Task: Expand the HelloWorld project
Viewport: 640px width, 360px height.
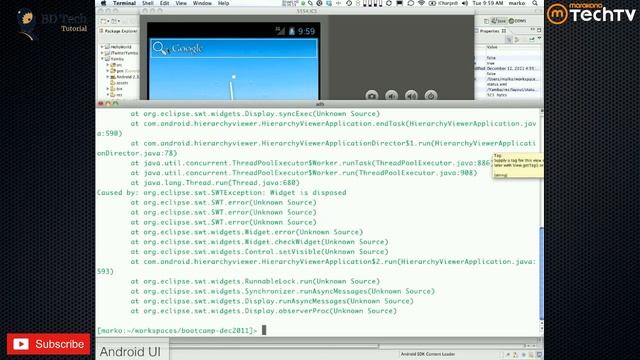Action: [x=102, y=47]
